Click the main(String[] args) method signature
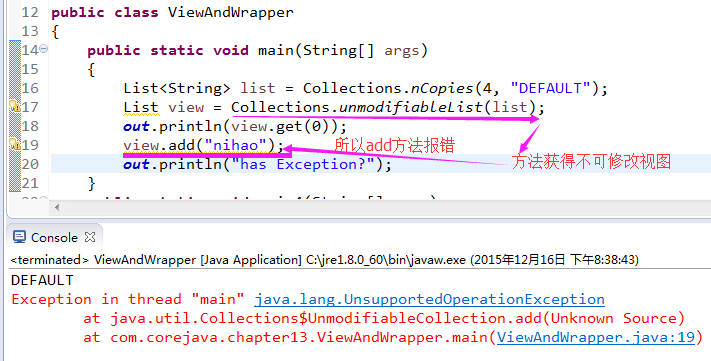This screenshot has width=711, height=361. tap(343, 50)
